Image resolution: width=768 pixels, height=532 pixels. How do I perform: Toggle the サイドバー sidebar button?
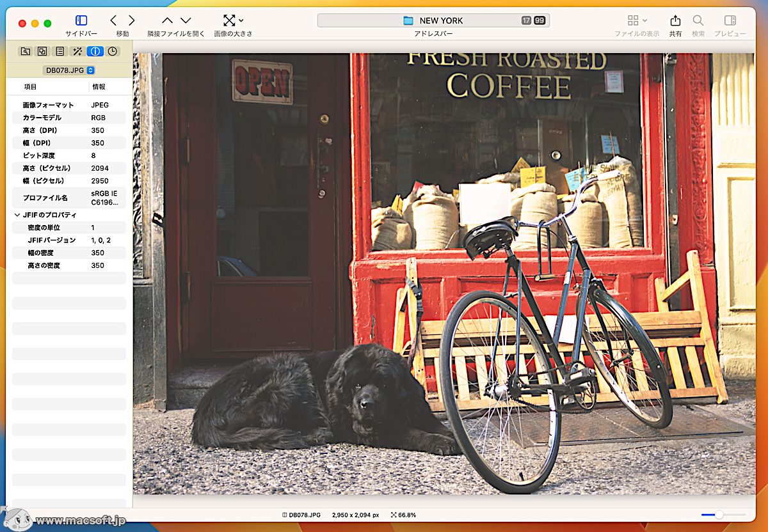coord(81,21)
